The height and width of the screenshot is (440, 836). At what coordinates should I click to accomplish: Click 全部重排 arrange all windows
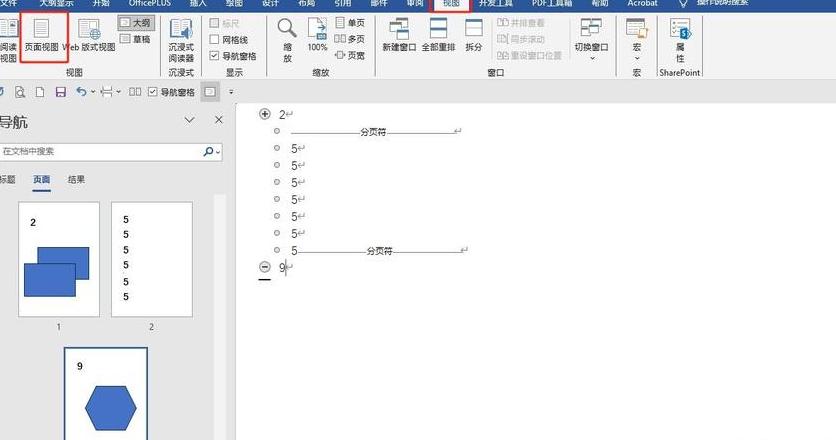coord(438,35)
